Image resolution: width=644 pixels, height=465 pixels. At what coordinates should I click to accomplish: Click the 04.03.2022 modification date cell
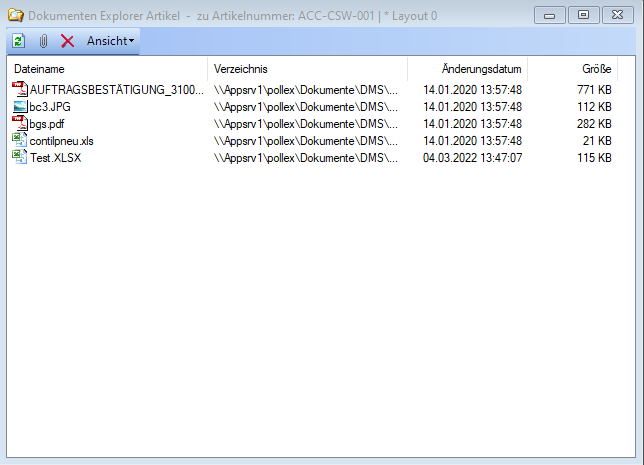pyautogui.click(x=472, y=158)
